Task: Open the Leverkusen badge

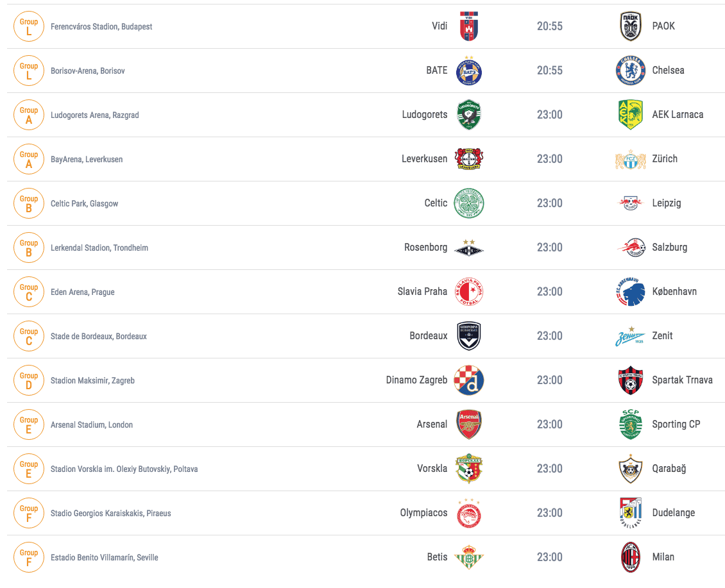Action: click(x=469, y=159)
